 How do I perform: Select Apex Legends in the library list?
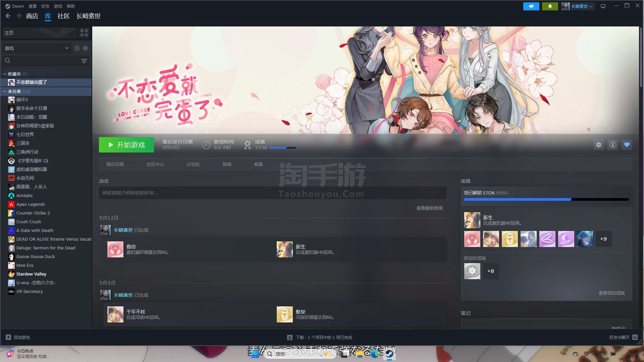click(46, 204)
